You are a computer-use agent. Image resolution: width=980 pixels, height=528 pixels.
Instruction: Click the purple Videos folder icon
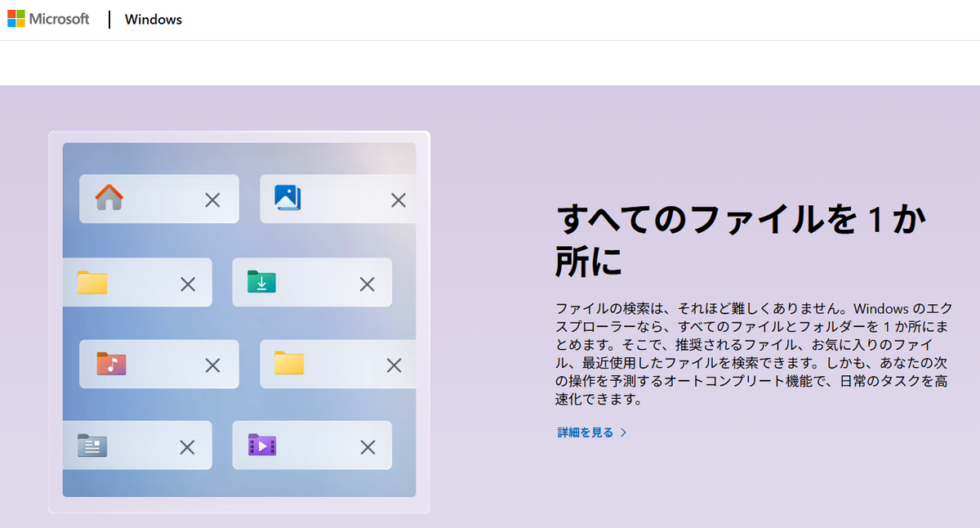tap(262, 445)
